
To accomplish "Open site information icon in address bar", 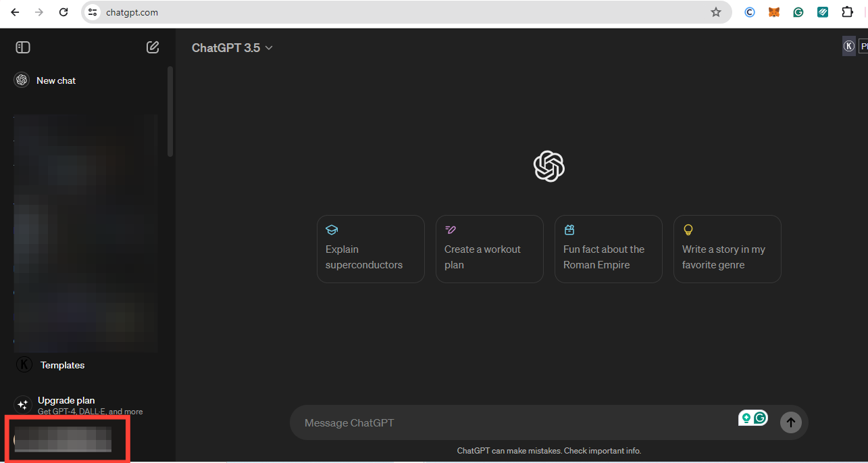I will pyautogui.click(x=93, y=12).
